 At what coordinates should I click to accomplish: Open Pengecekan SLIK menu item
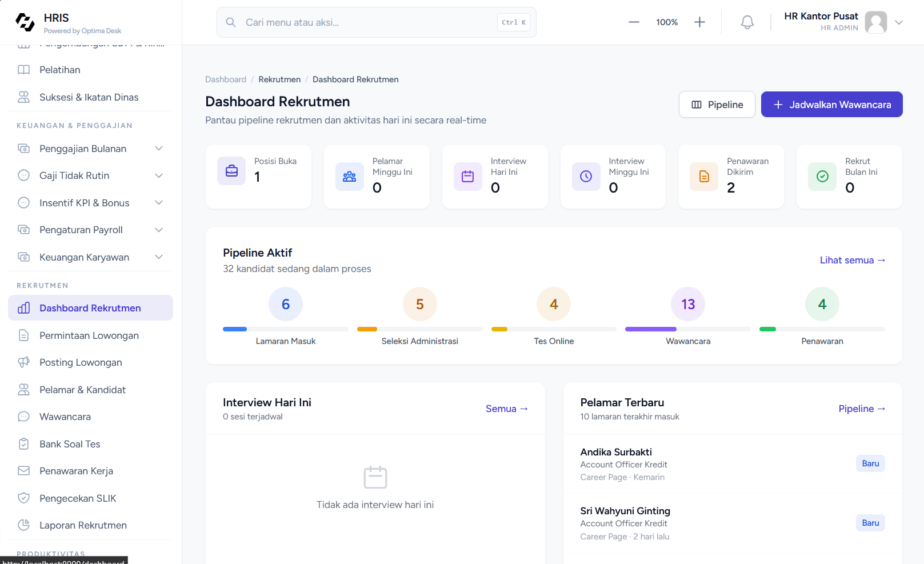pyautogui.click(x=91, y=498)
